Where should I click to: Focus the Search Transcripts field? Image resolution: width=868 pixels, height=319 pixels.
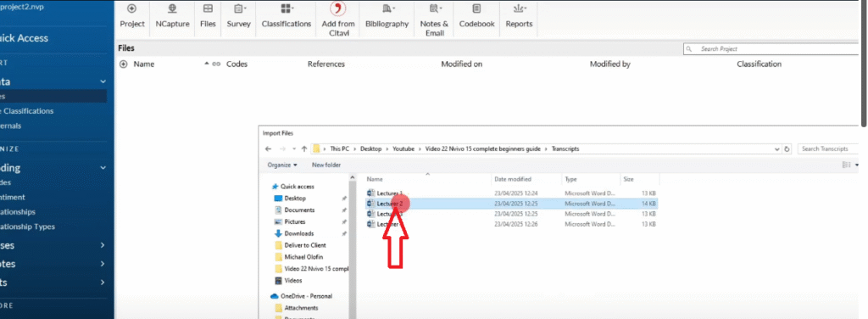click(x=826, y=149)
